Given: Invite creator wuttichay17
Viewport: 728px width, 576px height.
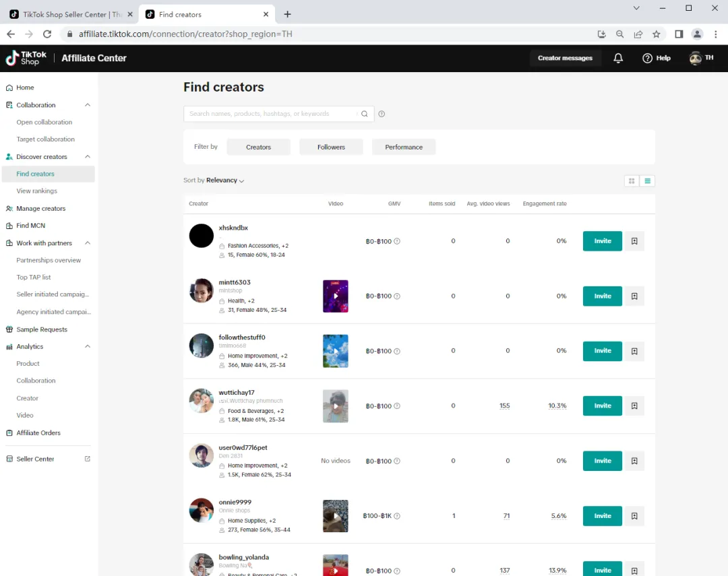Looking at the screenshot, I should coord(602,406).
